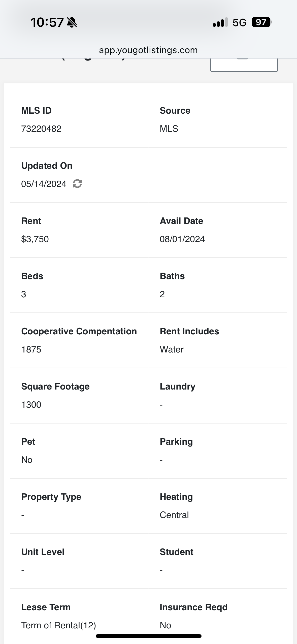Tap the Avail Date 08/01/2024

[x=182, y=239]
